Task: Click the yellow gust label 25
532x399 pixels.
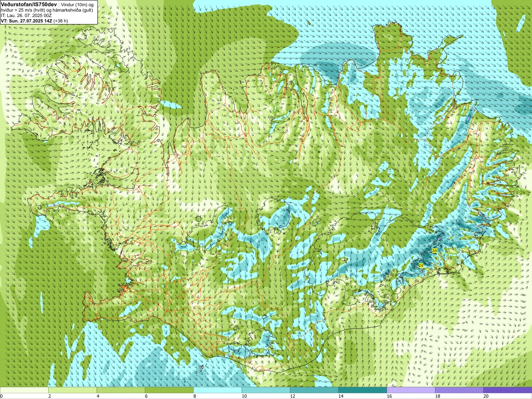Action: [421, 265]
